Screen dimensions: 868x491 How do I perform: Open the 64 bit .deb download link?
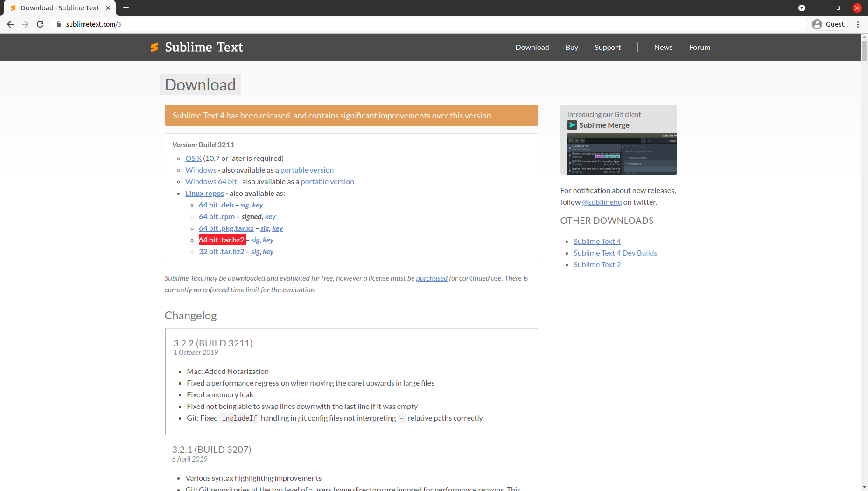[x=216, y=205]
